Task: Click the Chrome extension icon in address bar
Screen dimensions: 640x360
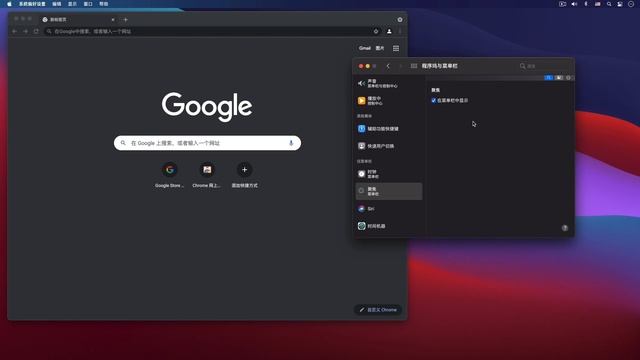Action: coord(376,31)
